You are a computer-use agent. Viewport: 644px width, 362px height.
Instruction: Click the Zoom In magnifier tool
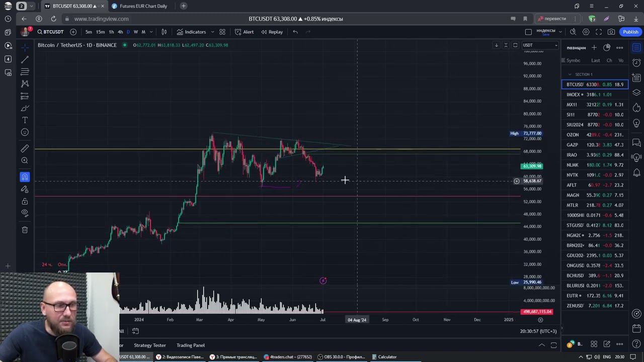point(25,160)
